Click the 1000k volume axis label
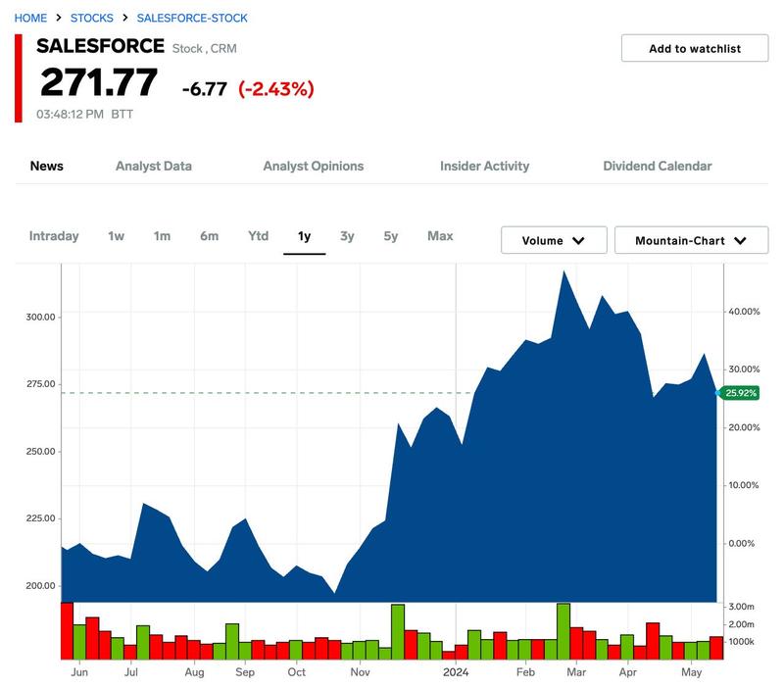Screen dimensions: 784x688 [741, 642]
